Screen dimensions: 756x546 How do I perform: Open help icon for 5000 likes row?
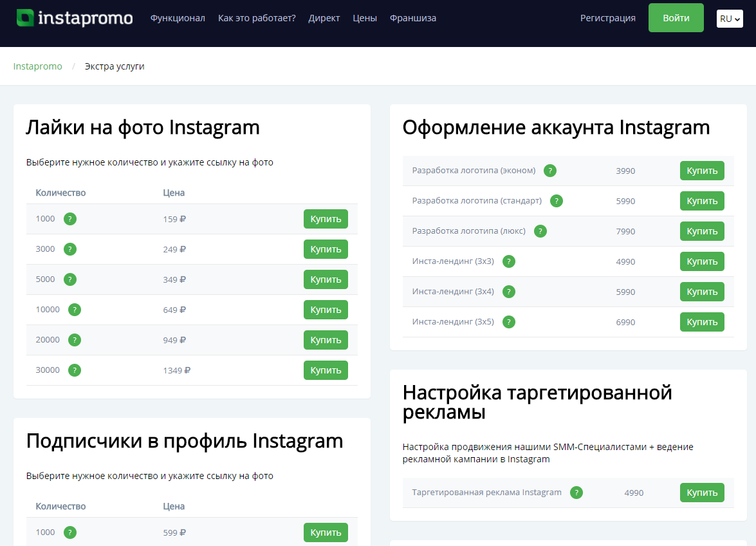(70, 279)
